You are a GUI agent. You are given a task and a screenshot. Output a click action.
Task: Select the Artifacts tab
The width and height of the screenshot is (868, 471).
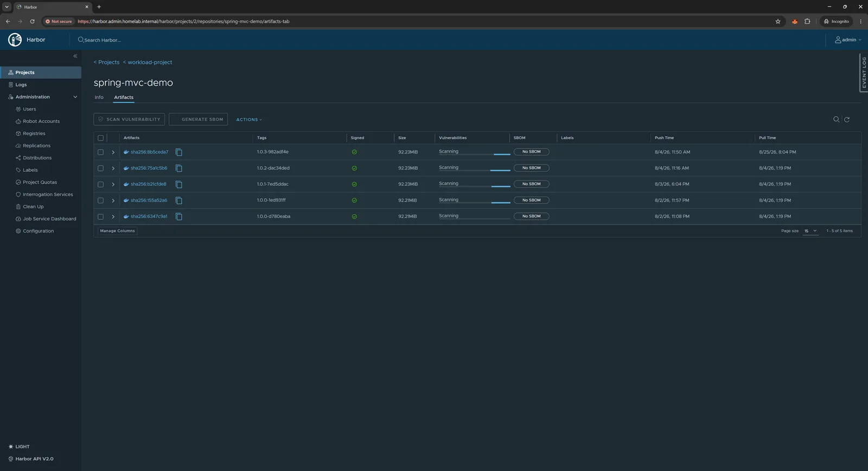[x=124, y=98]
